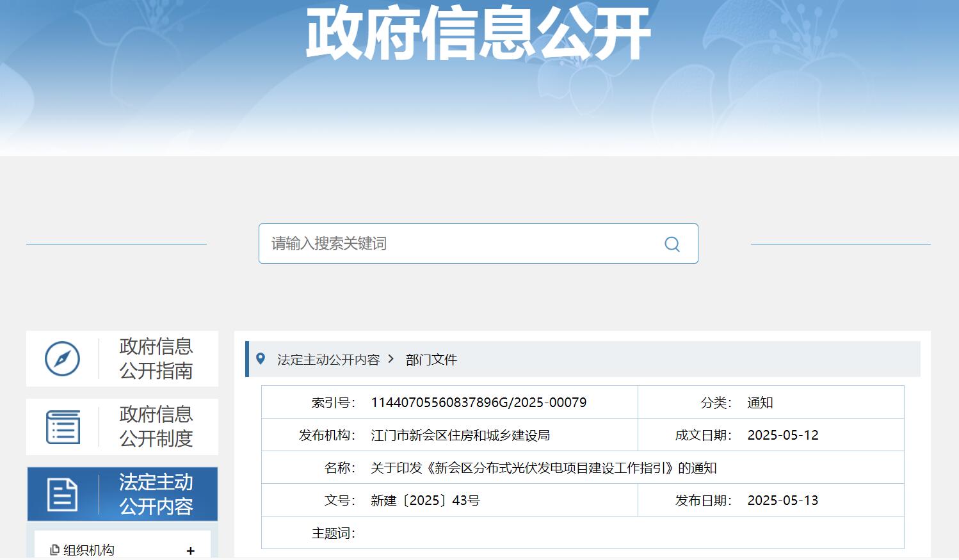
Task: Click the document icon for 法定主动公开内容
Action: click(x=62, y=495)
